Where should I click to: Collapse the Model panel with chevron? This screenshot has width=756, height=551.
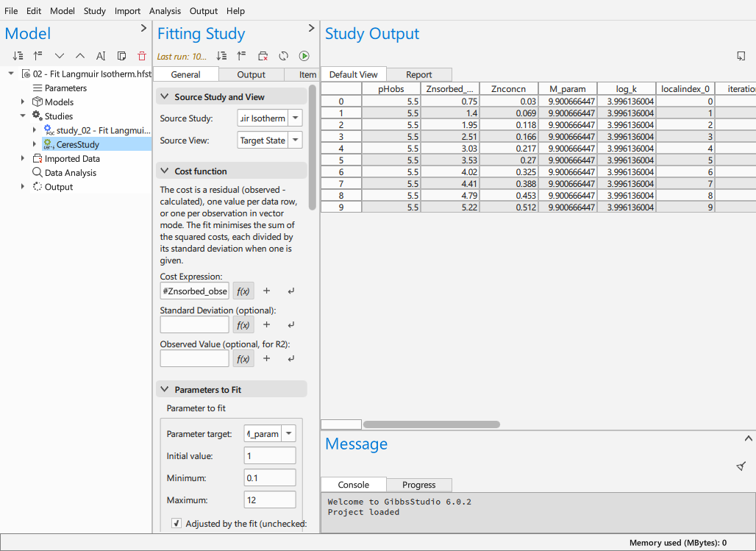pyautogui.click(x=143, y=28)
